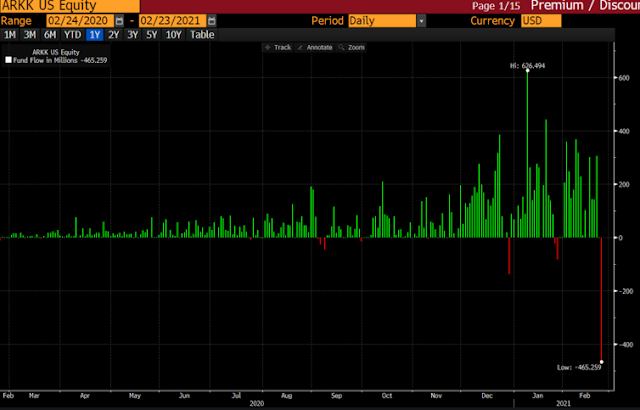Click the Range label
Screen dimensions: 640x410
tap(16, 21)
